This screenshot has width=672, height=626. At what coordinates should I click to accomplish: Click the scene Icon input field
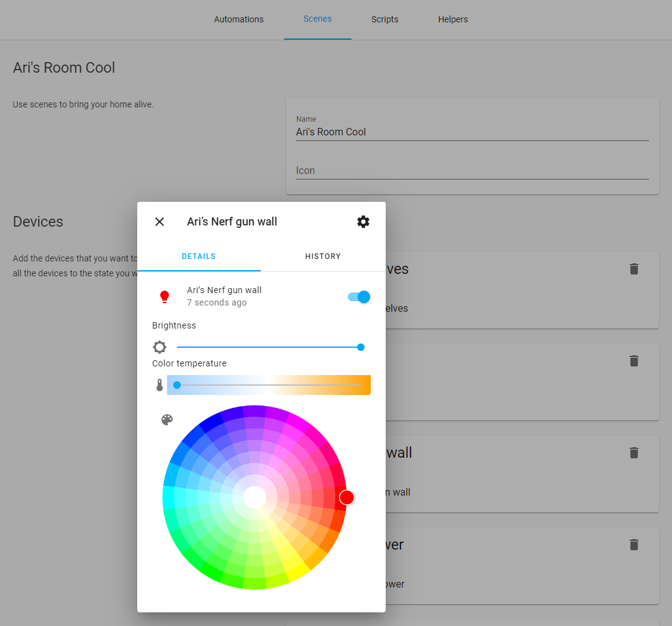coord(472,170)
